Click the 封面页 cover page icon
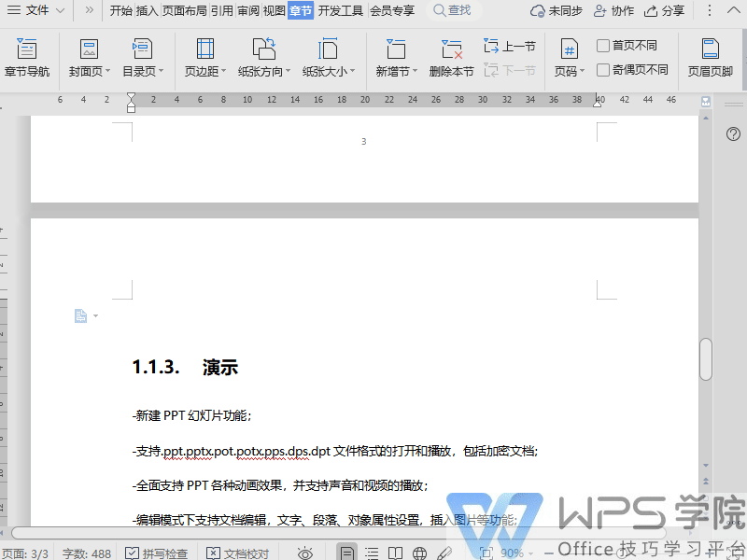Screen dimensions: 747x560 pos(89,49)
